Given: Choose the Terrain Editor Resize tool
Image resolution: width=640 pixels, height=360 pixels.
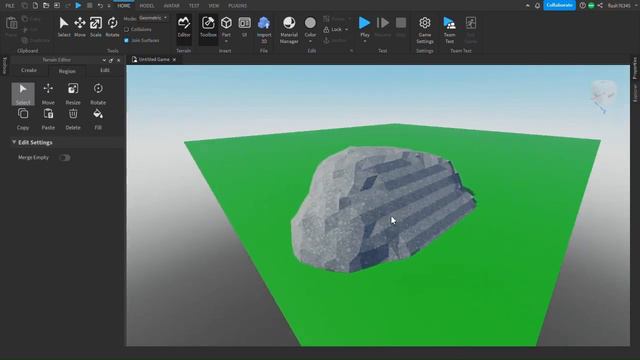Looking at the screenshot, I should pos(73,94).
